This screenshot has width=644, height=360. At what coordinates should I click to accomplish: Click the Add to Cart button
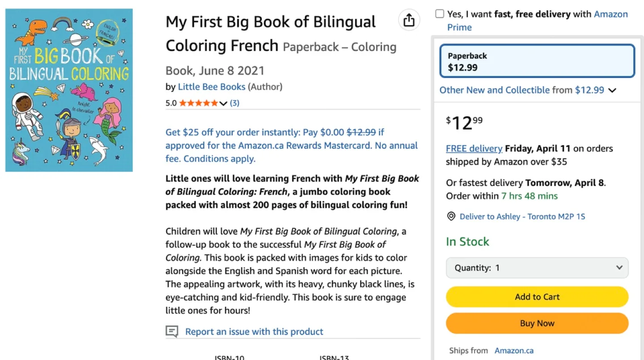coord(536,296)
